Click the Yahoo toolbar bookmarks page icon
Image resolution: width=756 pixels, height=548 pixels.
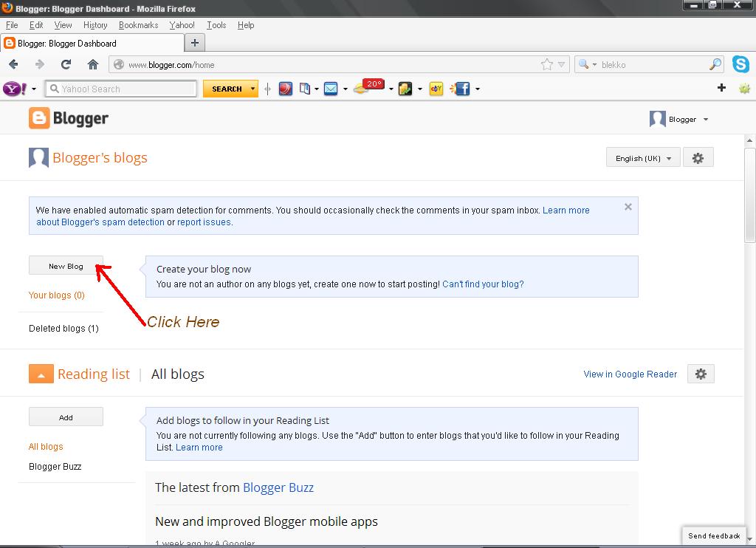pyautogui.click(x=305, y=89)
